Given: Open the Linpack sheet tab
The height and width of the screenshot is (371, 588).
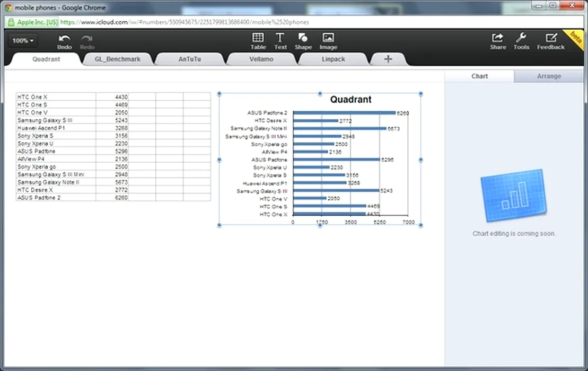Looking at the screenshot, I should 334,59.
